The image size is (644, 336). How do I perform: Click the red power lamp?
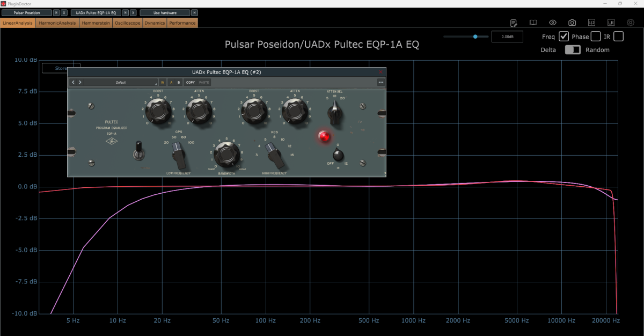325,136
